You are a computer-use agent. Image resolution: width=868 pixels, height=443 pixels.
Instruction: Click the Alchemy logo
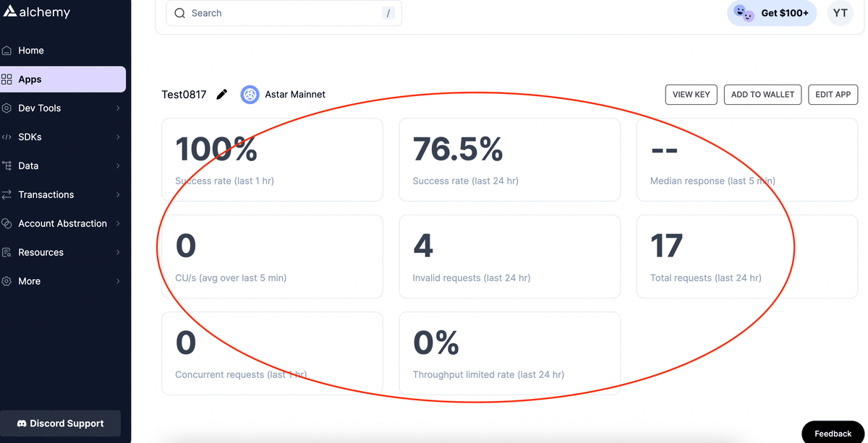[x=36, y=11]
